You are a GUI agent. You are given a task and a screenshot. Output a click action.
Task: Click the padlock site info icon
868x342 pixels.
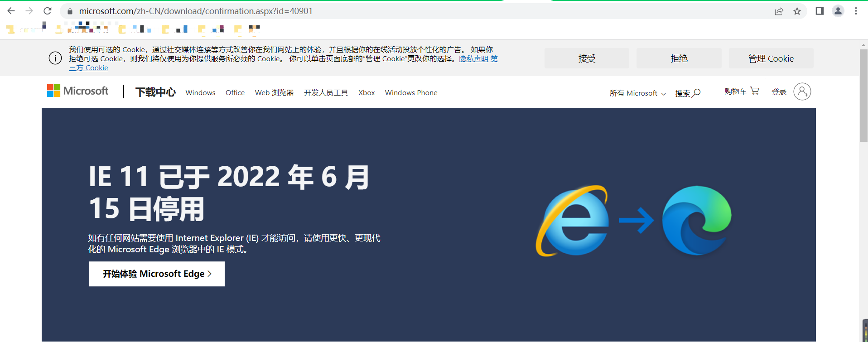pyautogui.click(x=70, y=11)
